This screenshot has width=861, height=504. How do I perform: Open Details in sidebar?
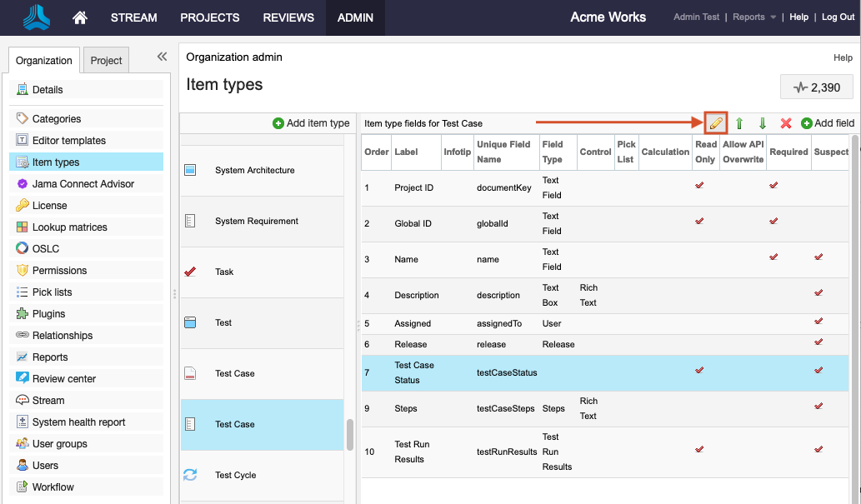pos(86,89)
